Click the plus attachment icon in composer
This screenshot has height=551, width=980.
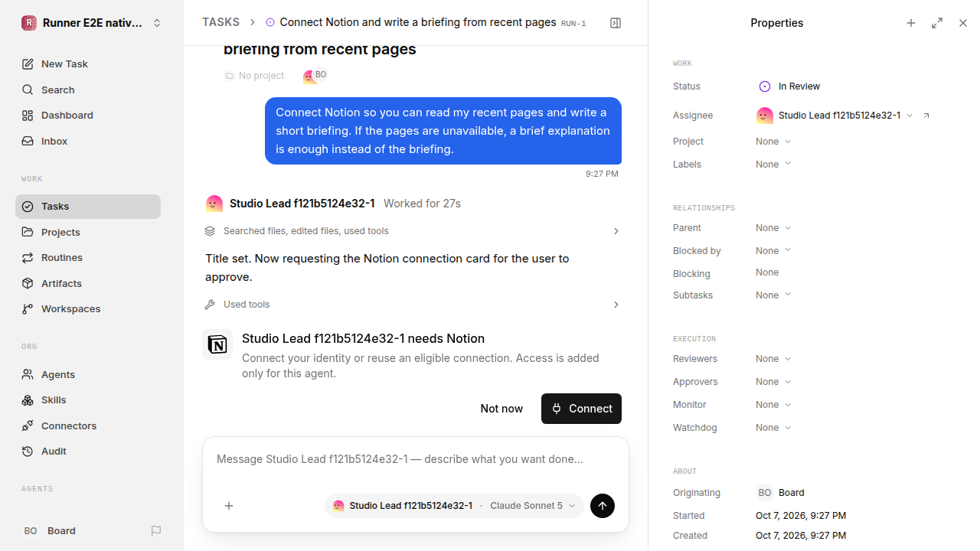(x=229, y=506)
